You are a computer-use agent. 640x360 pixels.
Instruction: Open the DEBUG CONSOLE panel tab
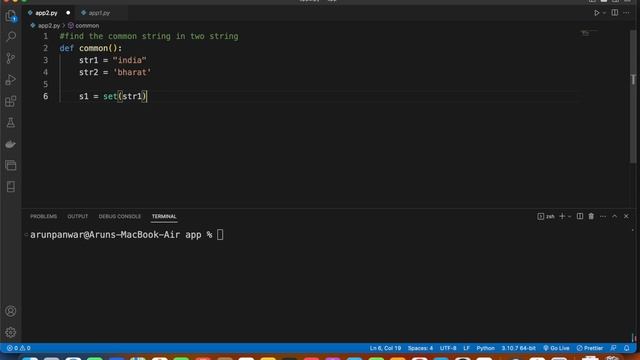tap(120, 216)
